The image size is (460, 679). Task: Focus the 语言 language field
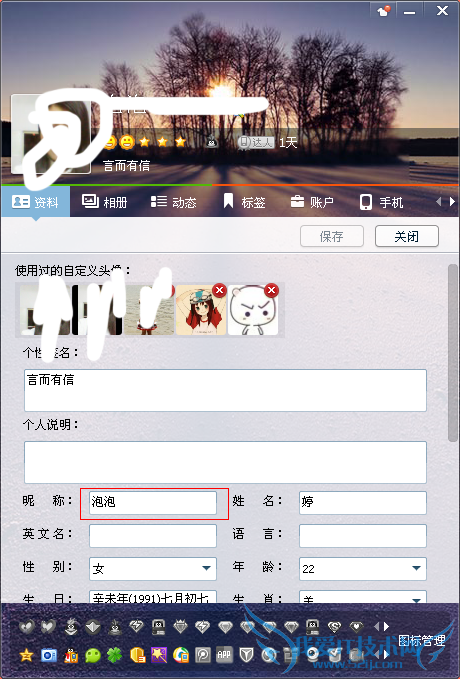(x=363, y=536)
